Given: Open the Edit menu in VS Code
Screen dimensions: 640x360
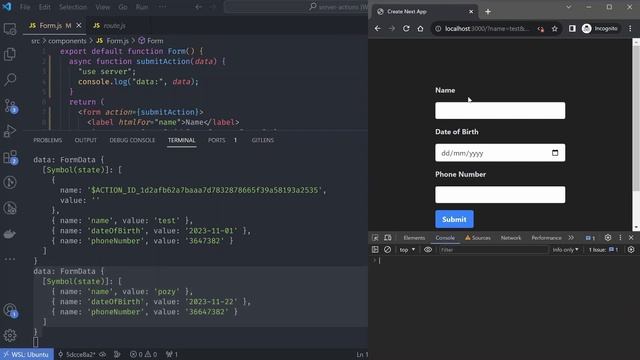Looking at the screenshot, I should [x=44, y=7].
